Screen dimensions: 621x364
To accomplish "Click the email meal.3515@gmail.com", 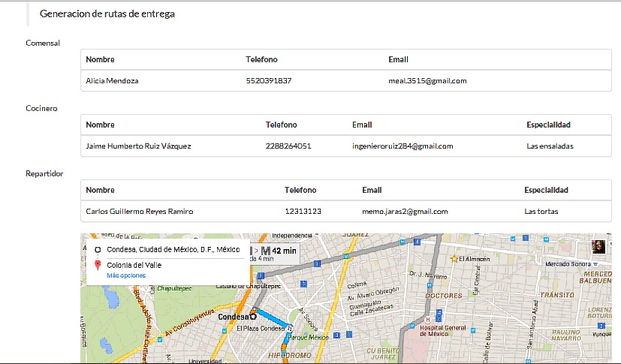I will click(427, 81).
